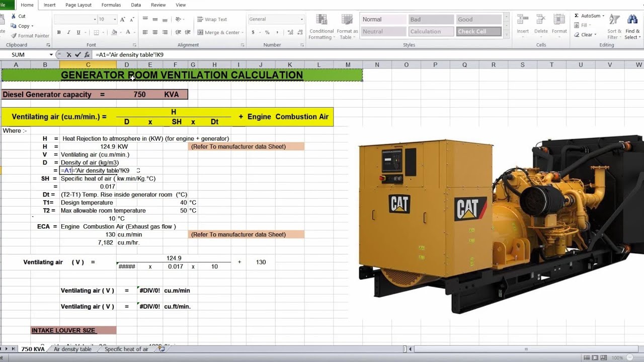Open the Insert cells button
This screenshot has width=644, height=362.
coord(523,24)
